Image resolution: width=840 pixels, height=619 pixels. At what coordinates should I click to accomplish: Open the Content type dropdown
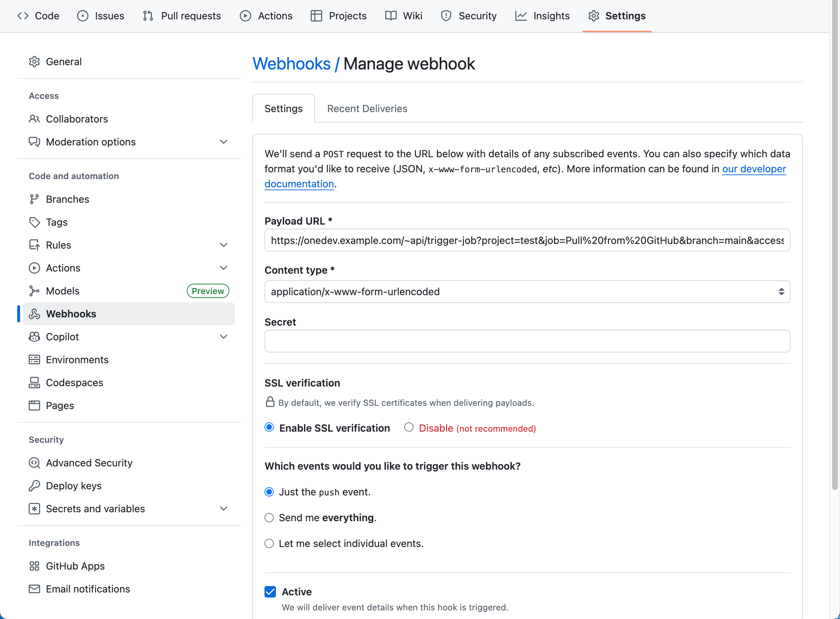527,292
